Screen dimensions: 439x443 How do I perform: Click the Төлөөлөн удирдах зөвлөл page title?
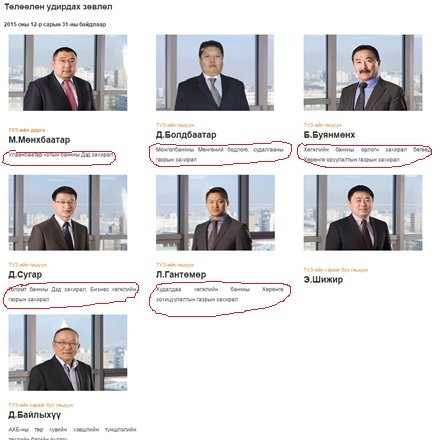click(58, 7)
